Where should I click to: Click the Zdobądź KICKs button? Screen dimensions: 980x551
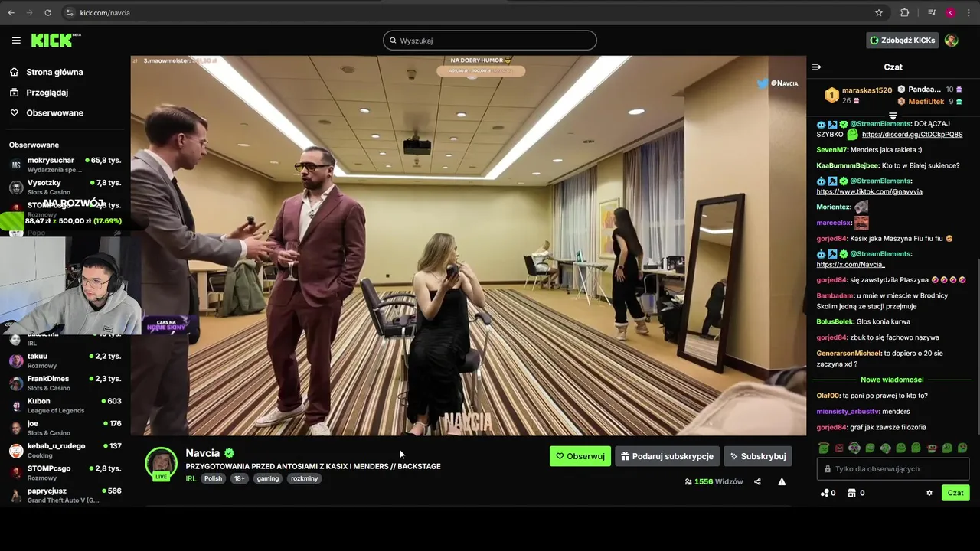[x=902, y=41]
